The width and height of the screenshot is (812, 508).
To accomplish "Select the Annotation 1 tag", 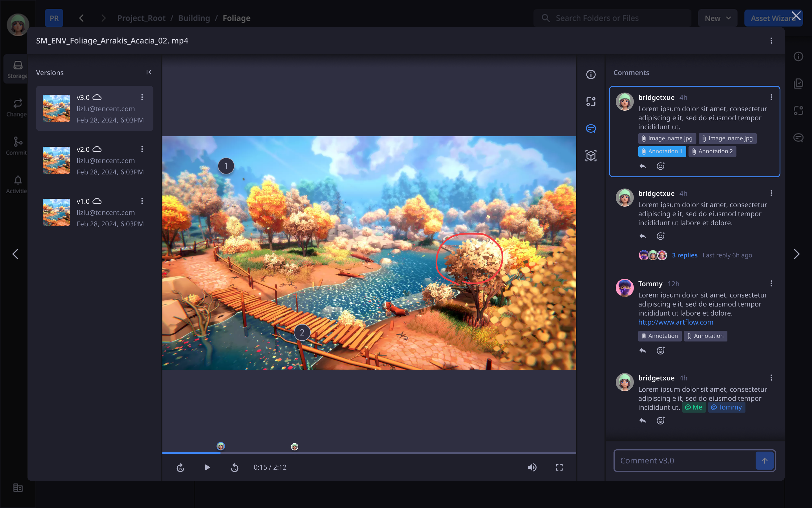I will [662, 152].
